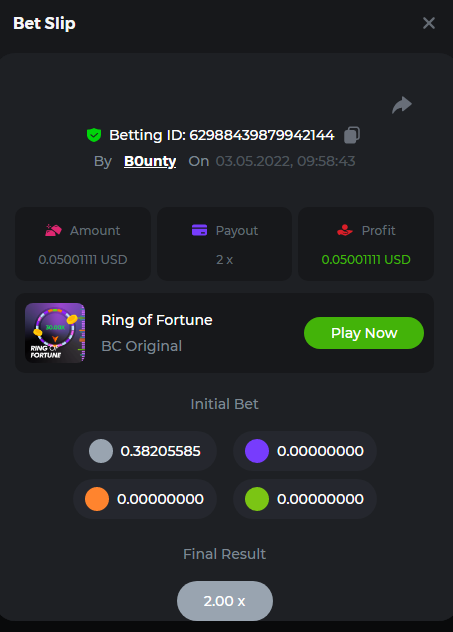Click the gray bet value 0.38205585
Image resolution: width=453 pixels, height=632 pixels.
coord(160,451)
